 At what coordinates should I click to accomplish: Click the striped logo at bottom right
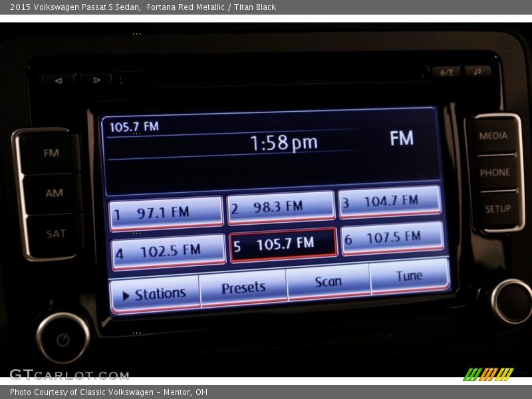point(488,374)
